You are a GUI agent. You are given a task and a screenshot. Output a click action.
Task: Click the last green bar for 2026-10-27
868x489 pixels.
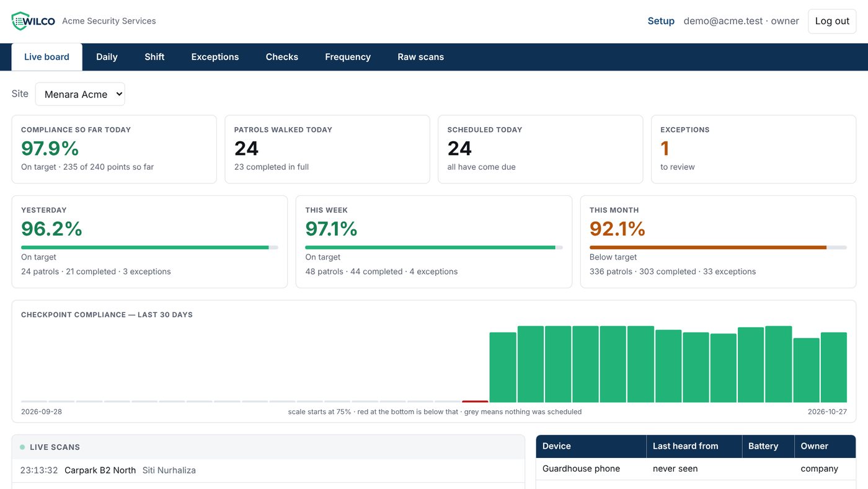coord(834,368)
